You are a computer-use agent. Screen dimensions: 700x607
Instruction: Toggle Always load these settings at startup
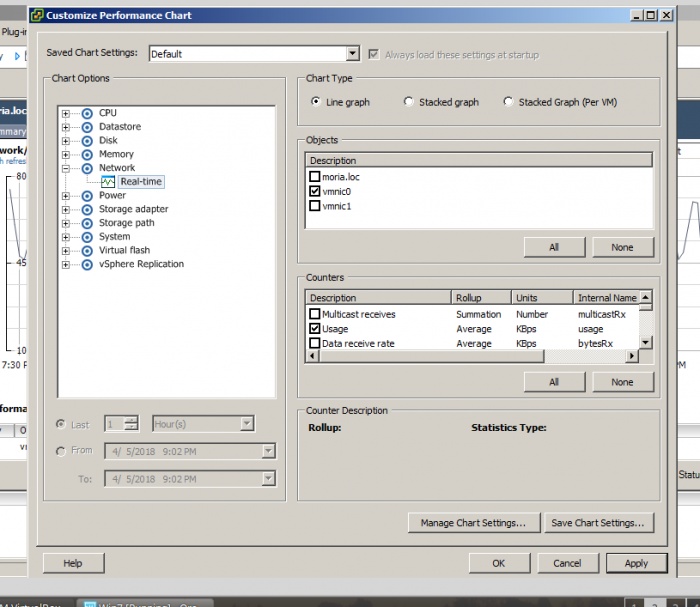[x=374, y=54]
